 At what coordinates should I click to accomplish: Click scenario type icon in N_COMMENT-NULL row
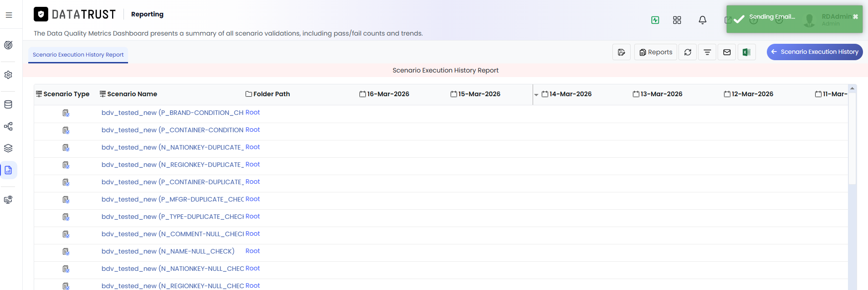pos(66,234)
